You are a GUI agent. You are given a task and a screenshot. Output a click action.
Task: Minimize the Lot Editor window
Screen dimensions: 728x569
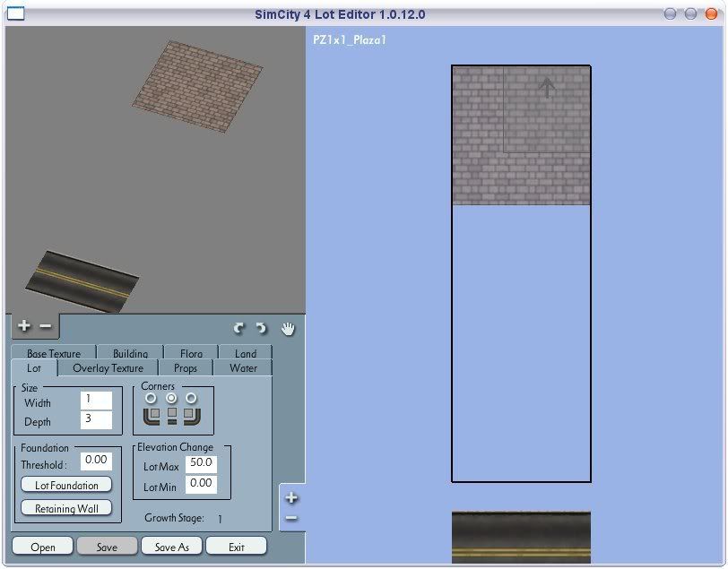point(670,14)
